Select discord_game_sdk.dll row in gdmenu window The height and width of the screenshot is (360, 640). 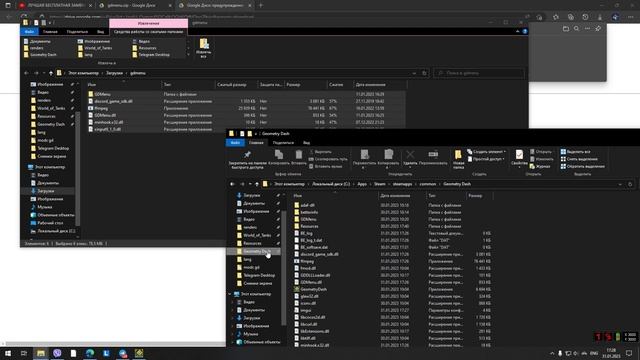(x=247, y=101)
